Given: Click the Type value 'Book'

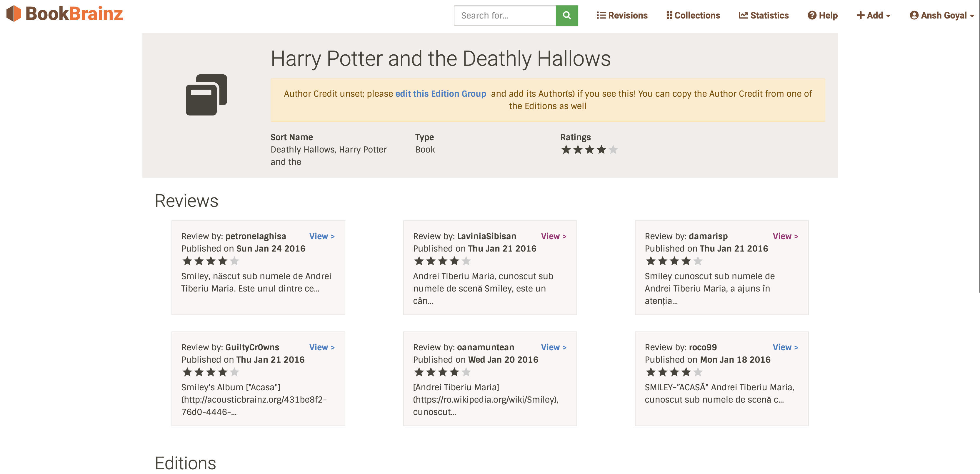Looking at the screenshot, I should point(425,150).
